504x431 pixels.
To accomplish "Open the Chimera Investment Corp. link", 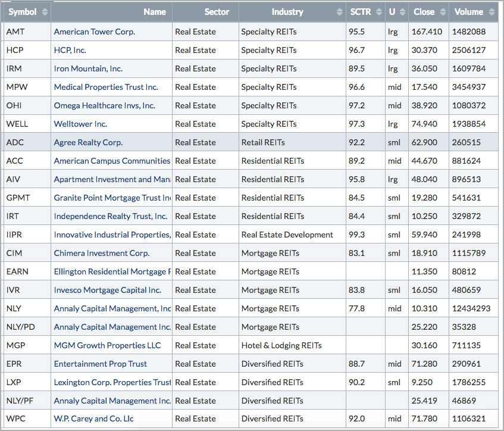I will pos(101,253).
